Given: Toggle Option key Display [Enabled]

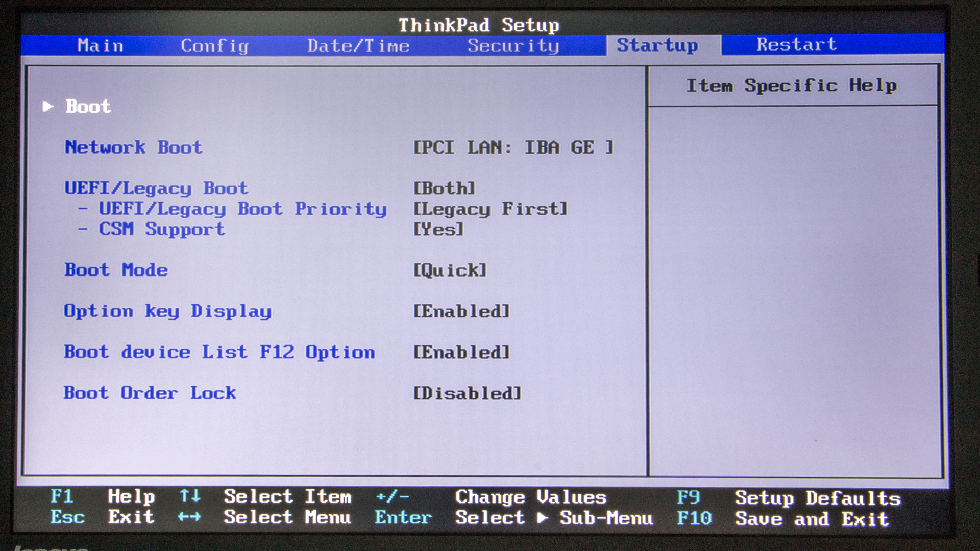Looking at the screenshot, I should coord(461,311).
